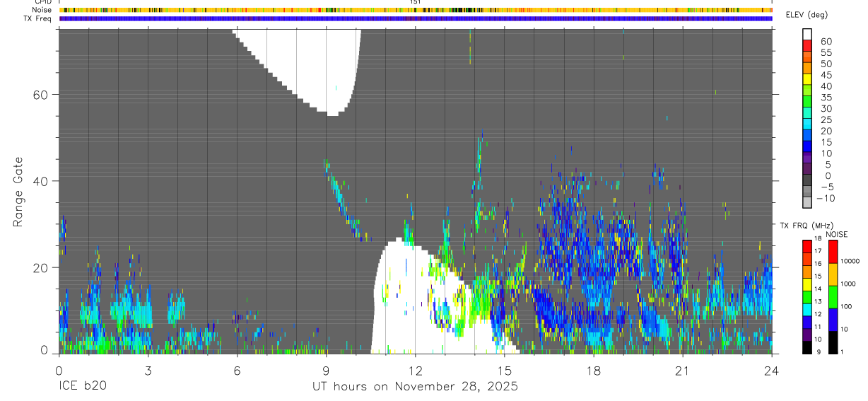The height and width of the screenshot is (401, 868).
Task: Click the '151' CPID value at top
Action: (x=416, y=2)
